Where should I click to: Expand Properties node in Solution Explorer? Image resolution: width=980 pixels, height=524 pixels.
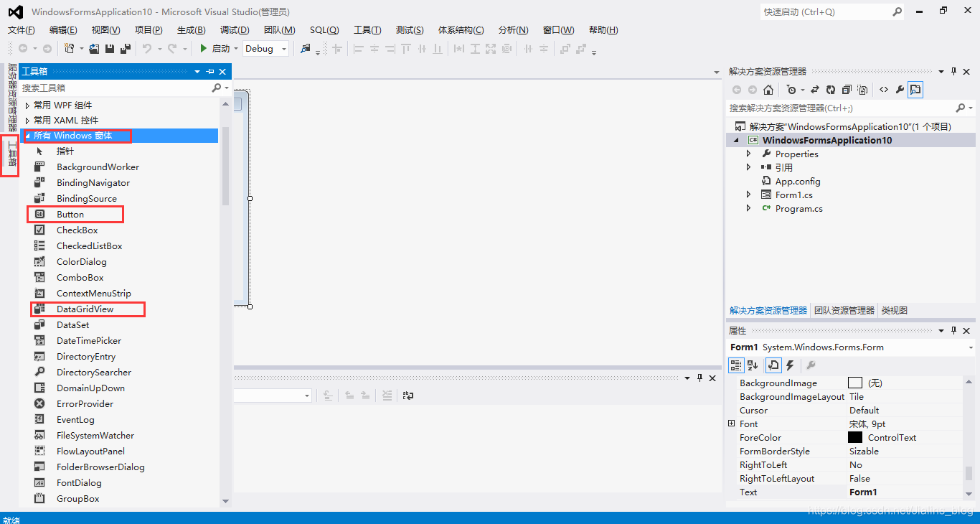click(x=749, y=154)
